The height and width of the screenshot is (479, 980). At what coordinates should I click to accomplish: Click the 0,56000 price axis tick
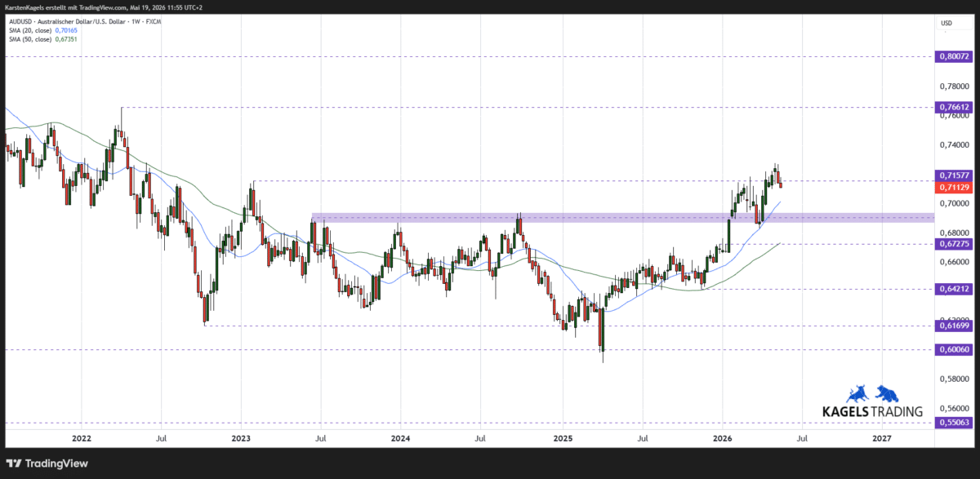click(x=954, y=408)
